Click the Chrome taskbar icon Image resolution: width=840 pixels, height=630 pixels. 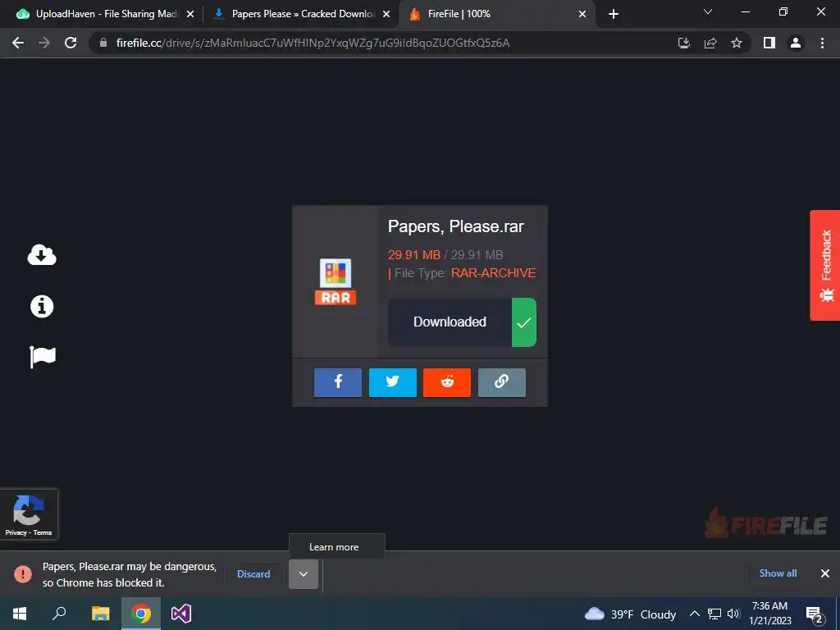click(141, 614)
